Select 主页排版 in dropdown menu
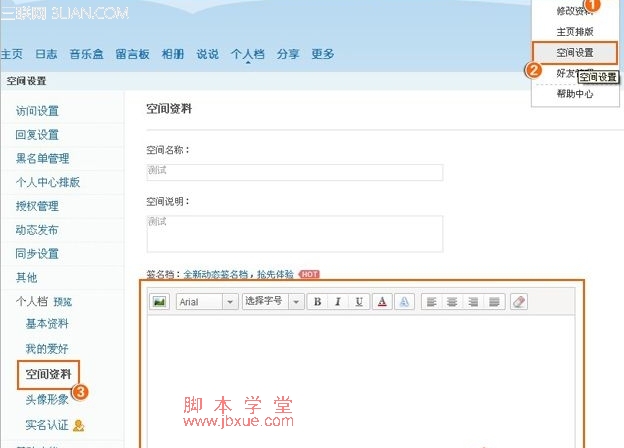Image resolution: width=624 pixels, height=448 pixels. [575, 31]
